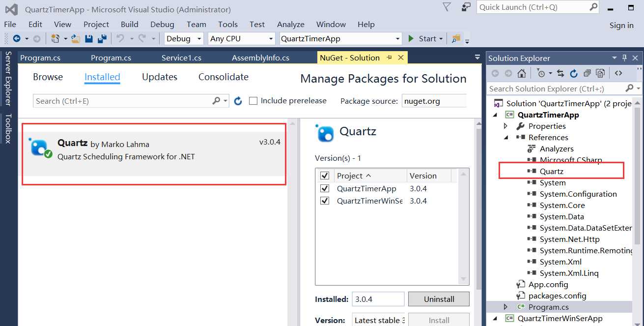The width and height of the screenshot is (644, 326).
Task: Select the Quartz reference in Solution Explorer
Action: [x=551, y=171]
